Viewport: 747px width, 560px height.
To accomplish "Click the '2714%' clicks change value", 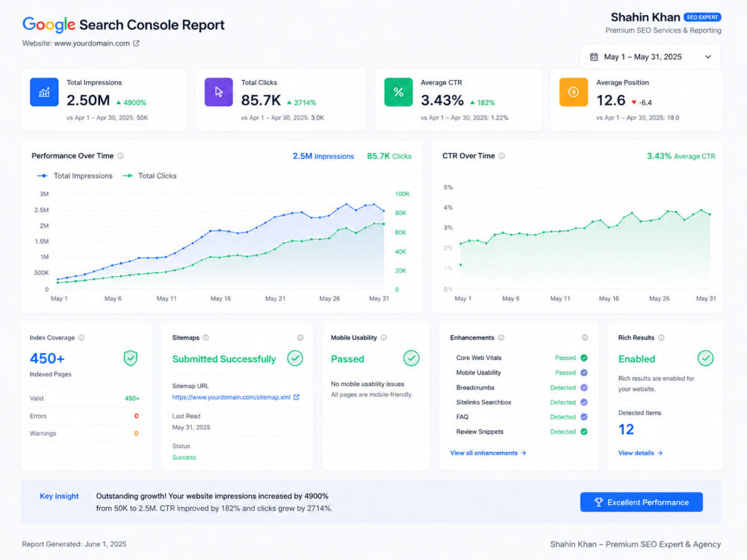I will [x=305, y=103].
